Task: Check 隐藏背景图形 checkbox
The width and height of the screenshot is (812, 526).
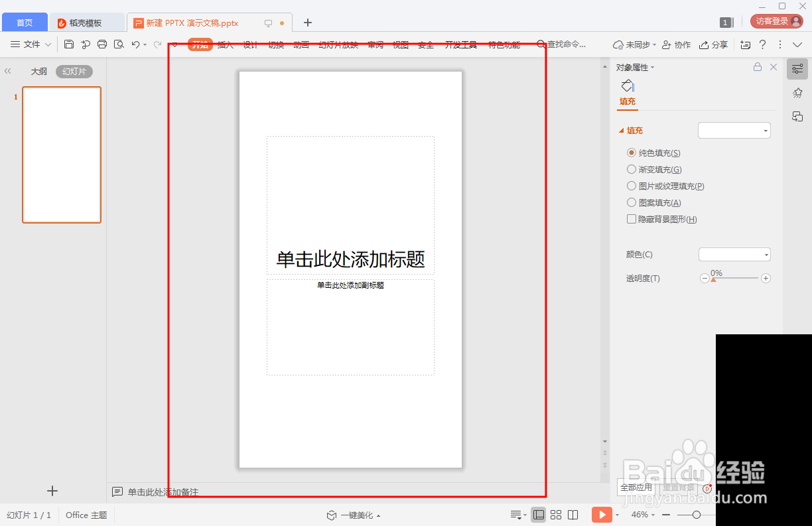Action: click(x=632, y=219)
